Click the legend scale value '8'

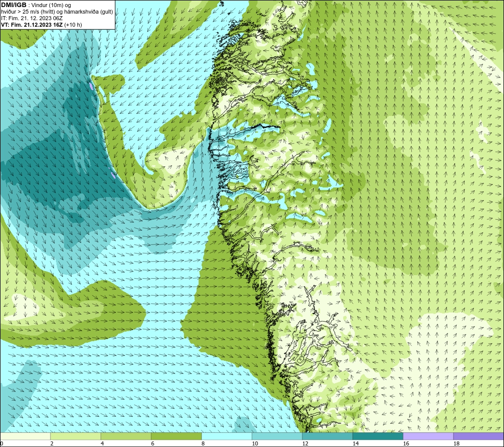click(x=203, y=444)
